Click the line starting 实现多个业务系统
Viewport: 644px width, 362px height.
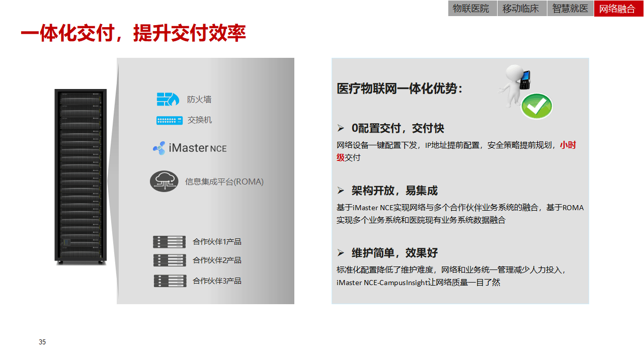(x=421, y=220)
